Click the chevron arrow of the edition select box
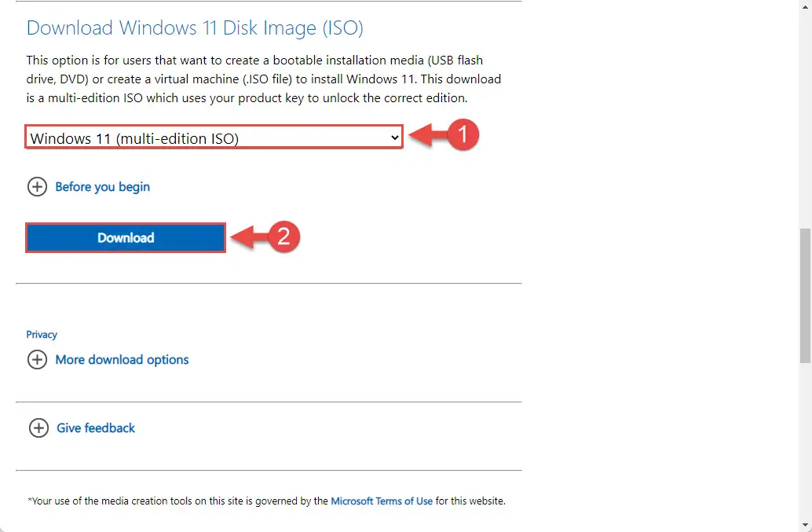The width and height of the screenshot is (812, 532). pos(394,138)
